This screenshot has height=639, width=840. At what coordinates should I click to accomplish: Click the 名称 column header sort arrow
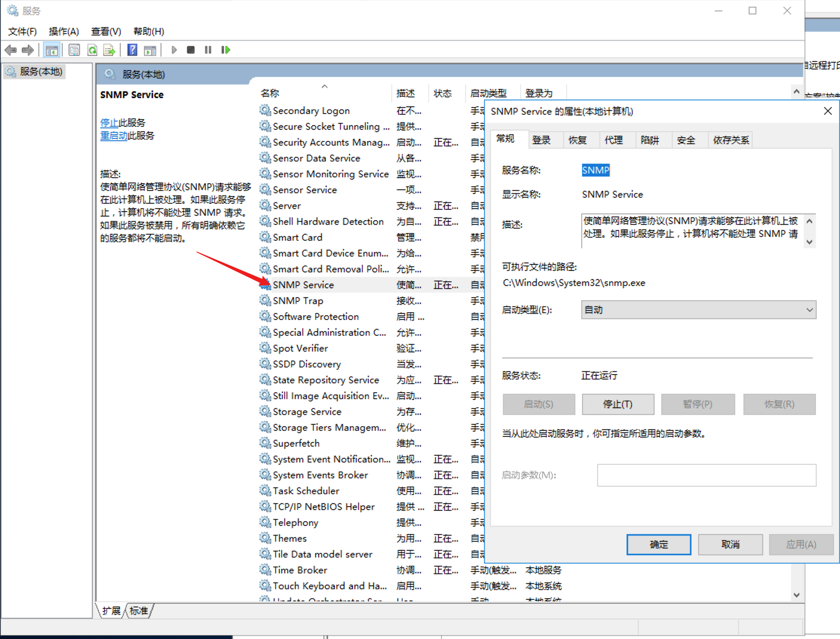(324, 87)
